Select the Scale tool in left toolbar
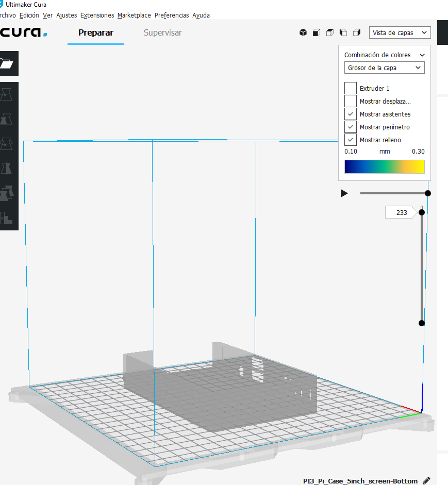Image resolution: width=448 pixels, height=485 pixels. 7,119
